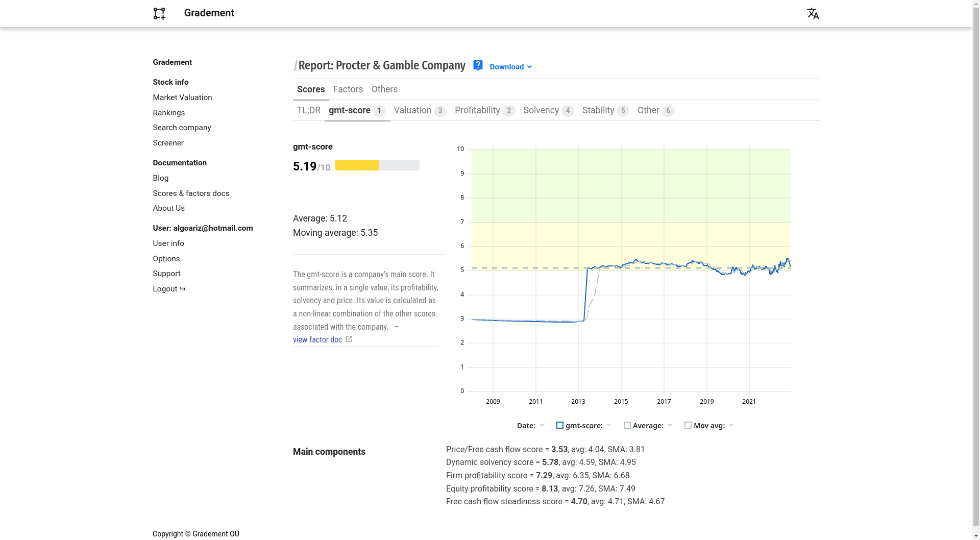Screen dimensions: 980x540
Task: Click the Price/Free cash flow score line
Action: point(545,450)
